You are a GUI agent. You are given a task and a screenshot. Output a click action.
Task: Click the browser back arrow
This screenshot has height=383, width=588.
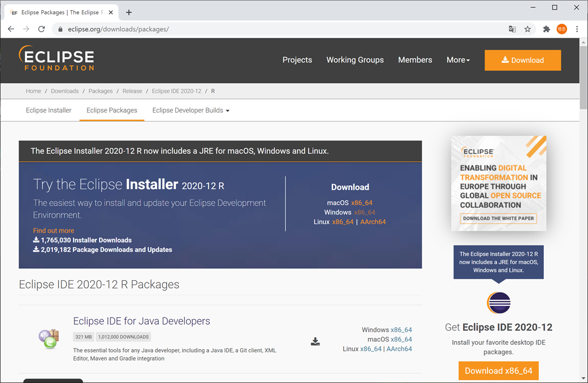coord(11,29)
